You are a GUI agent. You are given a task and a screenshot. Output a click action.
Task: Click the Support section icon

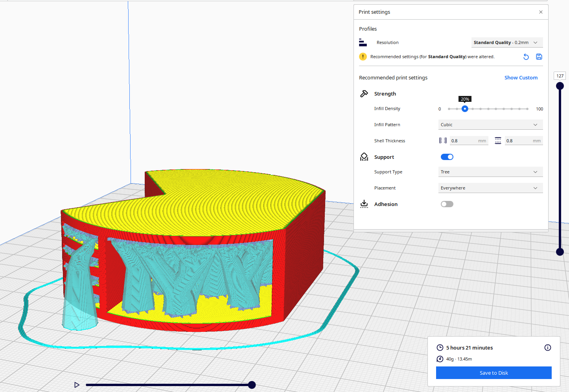click(x=364, y=156)
